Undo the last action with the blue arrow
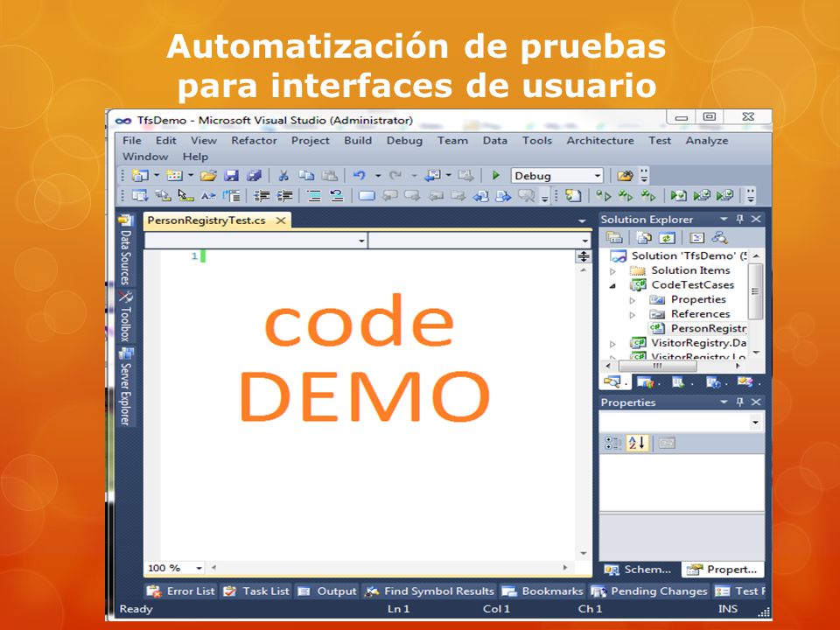The height and width of the screenshot is (630, 840). coord(360,176)
